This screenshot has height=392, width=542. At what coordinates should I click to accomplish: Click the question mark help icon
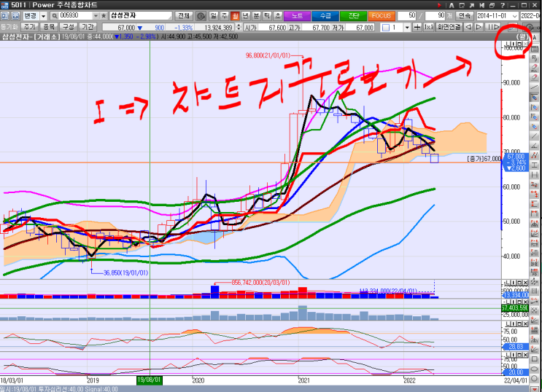[x=503, y=5]
